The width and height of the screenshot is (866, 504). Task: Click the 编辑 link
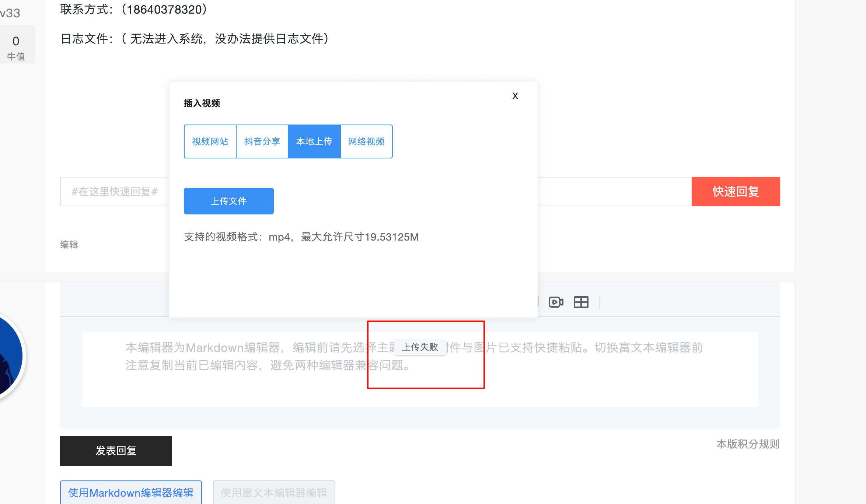[69, 244]
